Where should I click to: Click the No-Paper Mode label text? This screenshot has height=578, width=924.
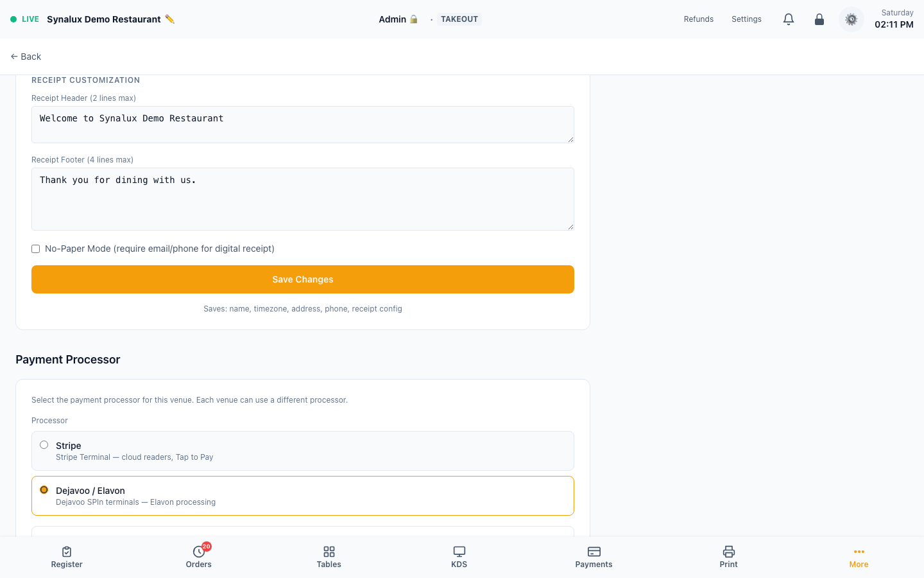click(x=160, y=249)
